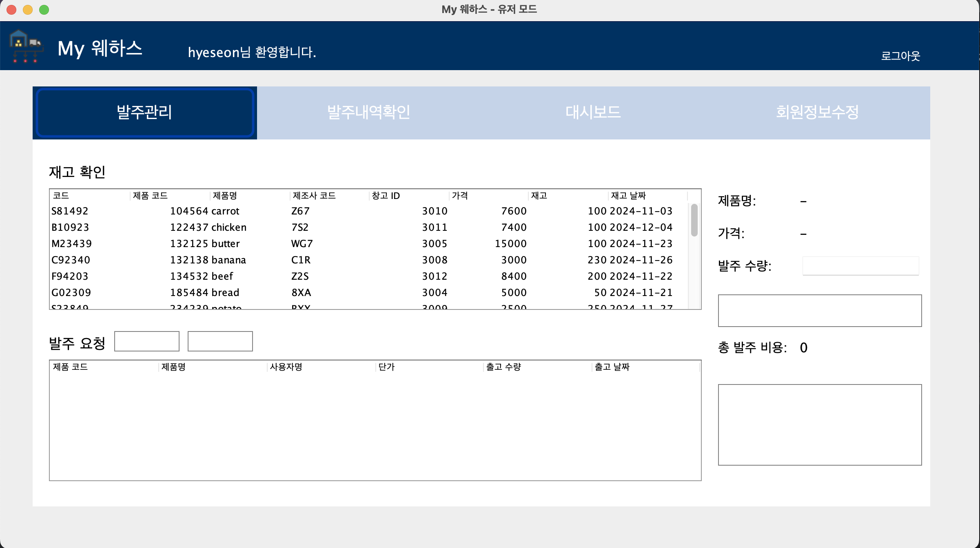Select the bread row G02309
The height and width of the screenshot is (548, 980).
pos(369,293)
